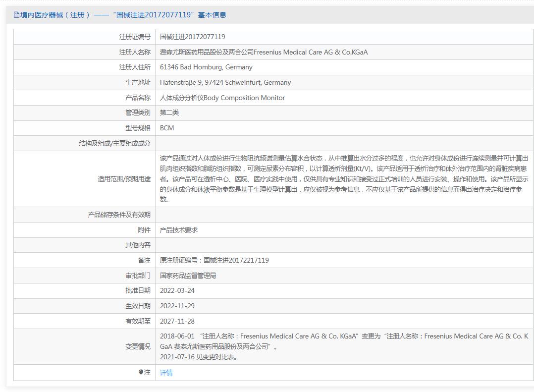This screenshot has width=534, height=392.
Task: Click the 结构及组成/主要组成成分 row label
Action: (x=114, y=143)
